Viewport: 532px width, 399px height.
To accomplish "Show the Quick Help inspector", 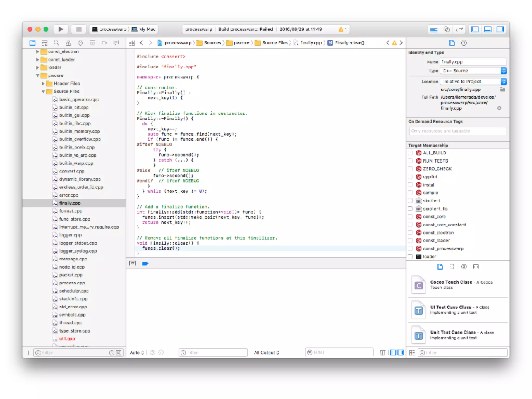I will pos(464,43).
